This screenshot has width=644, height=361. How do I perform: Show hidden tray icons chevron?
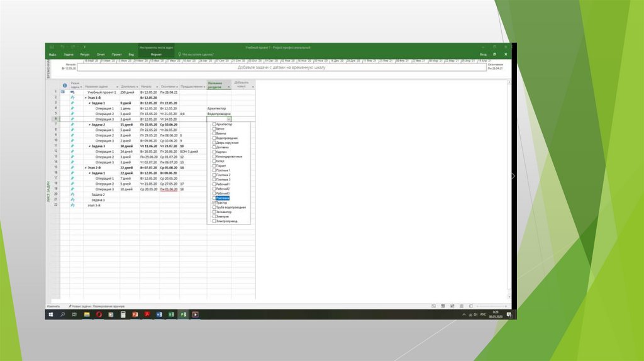click(x=464, y=314)
